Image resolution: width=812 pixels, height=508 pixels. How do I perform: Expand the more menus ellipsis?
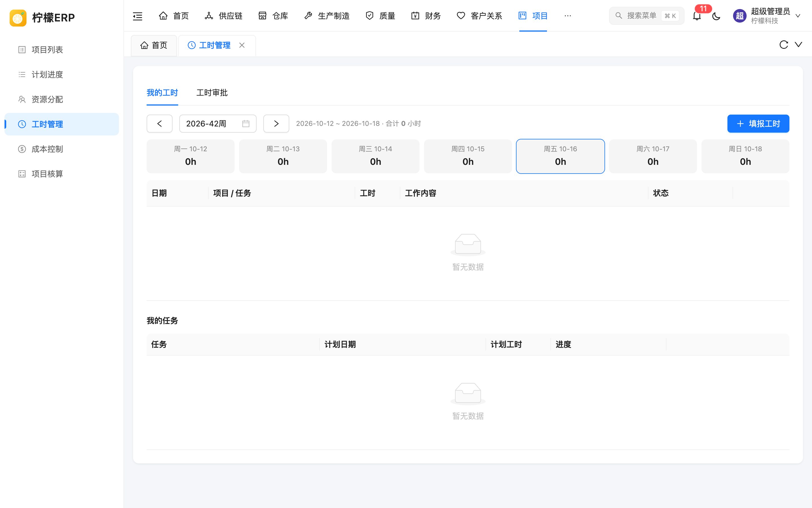tap(568, 16)
